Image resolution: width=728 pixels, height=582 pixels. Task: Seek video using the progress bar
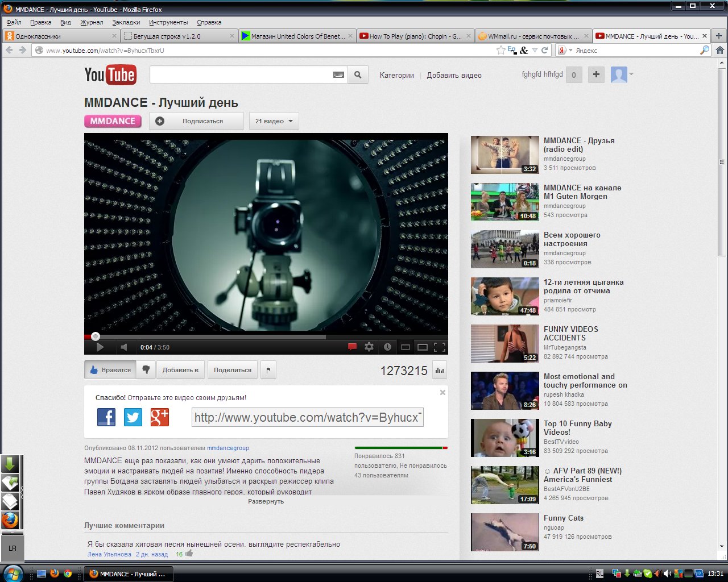pos(266,336)
